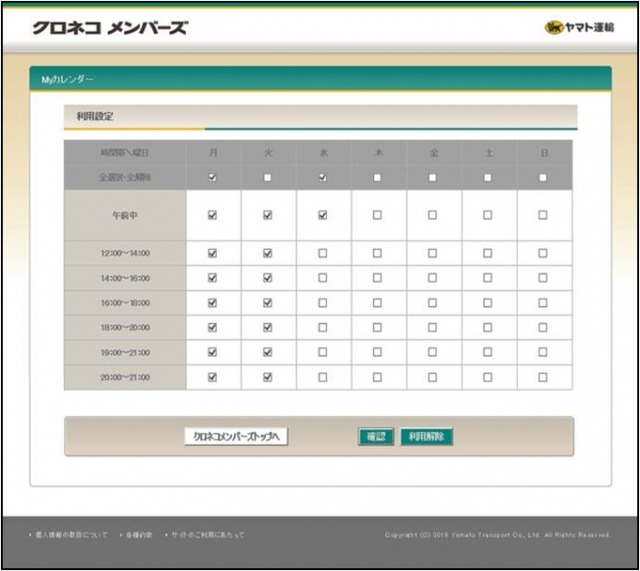Check 16:00~18:00 for Wednesday (水)
The width and height of the screenshot is (640, 571).
click(322, 303)
